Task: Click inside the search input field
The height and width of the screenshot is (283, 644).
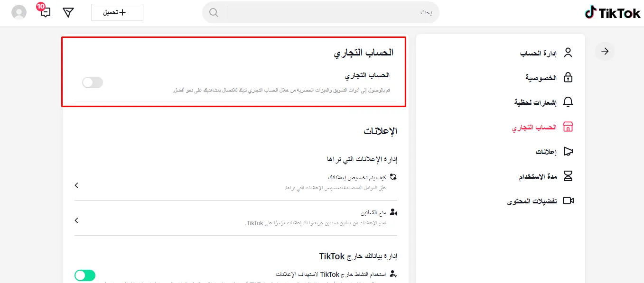Action: tap(332, 12)
